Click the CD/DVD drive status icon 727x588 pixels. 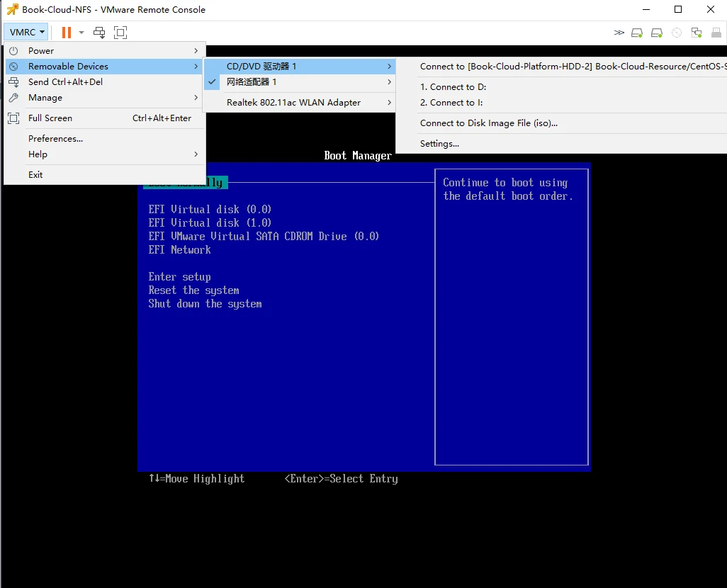point(677,33)
